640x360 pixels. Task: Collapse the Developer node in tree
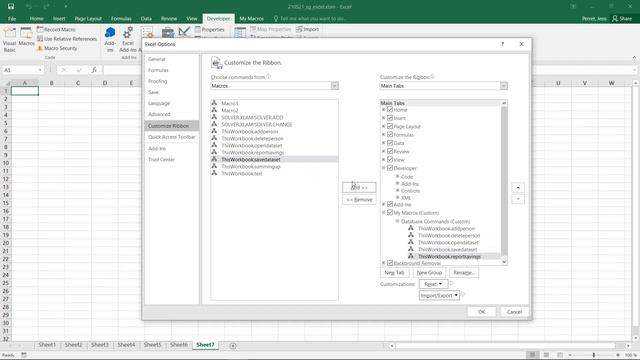pyautogui.click(x=383, y=168)
